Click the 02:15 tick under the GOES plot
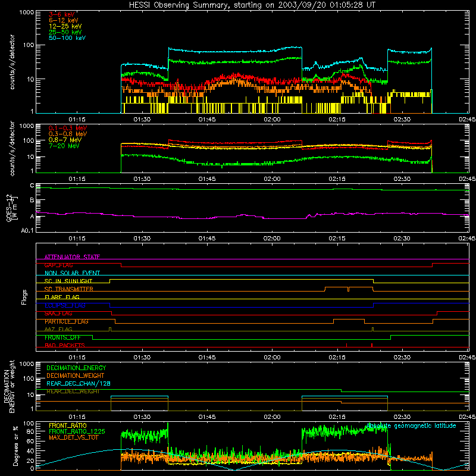This screenshot has height=476, width=476. pos(337,239)
